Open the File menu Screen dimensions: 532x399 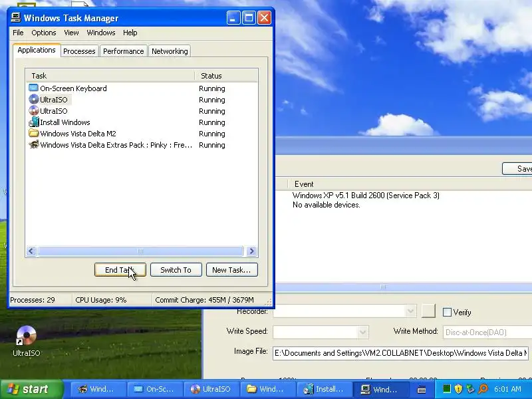click(x=18, y=33)
